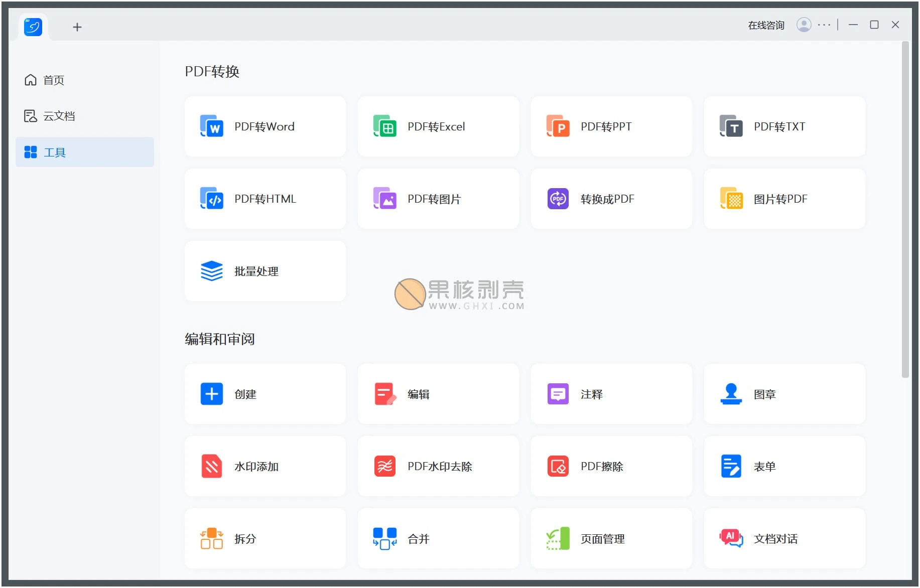Image resolution: width=920 pixels, height=588 pixels.
Task: Select the 转换成PDF purple icon
Action: point(558,199)
